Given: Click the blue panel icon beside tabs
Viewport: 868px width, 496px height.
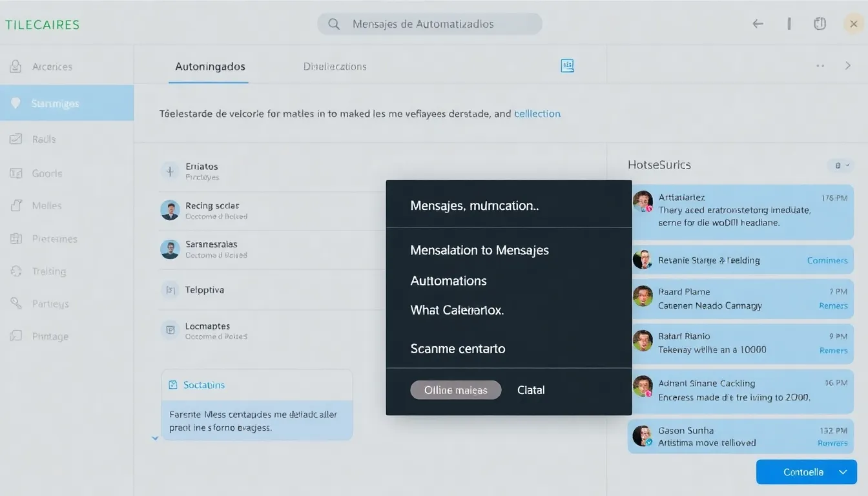Looking at the screenshot, I should [567, 65].
